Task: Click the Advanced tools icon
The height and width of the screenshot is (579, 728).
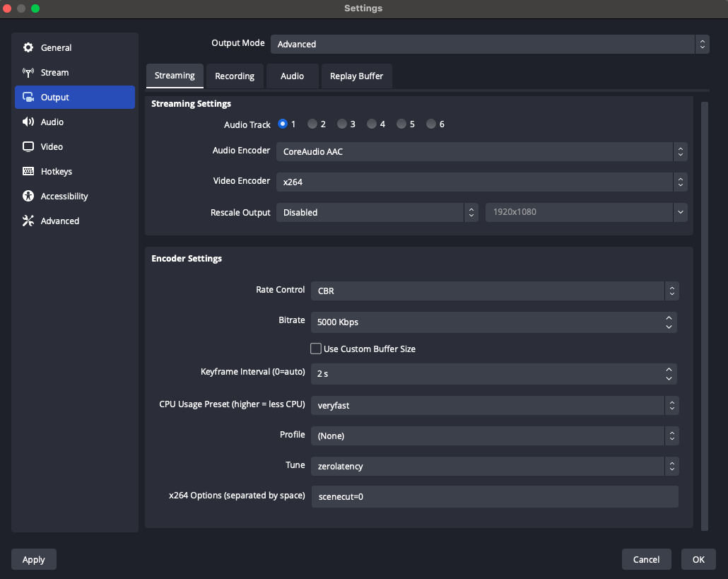Action: pos(28,221)
